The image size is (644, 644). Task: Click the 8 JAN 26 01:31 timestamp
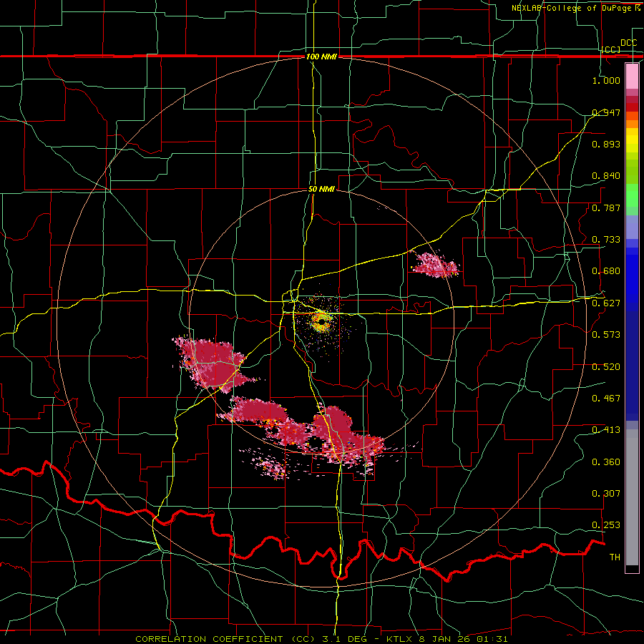463,639
